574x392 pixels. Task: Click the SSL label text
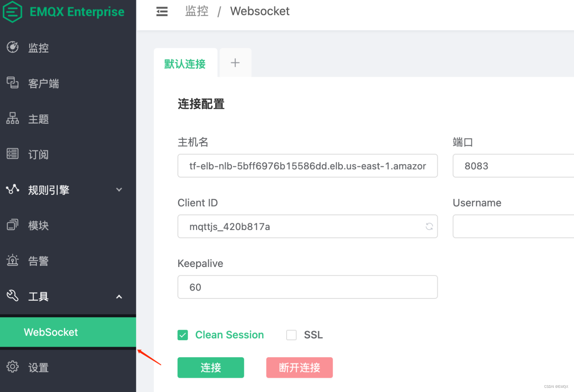tap(313, 335)
